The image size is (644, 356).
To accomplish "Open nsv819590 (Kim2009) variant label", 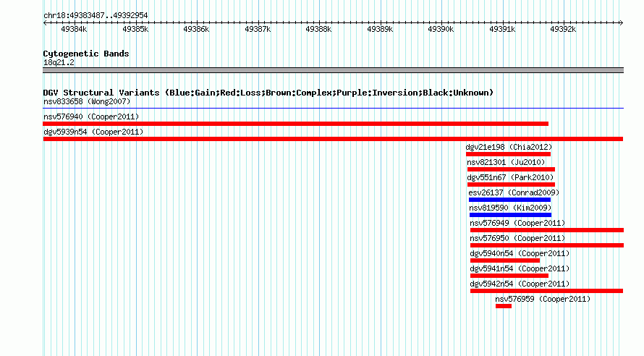I will 511,208.
